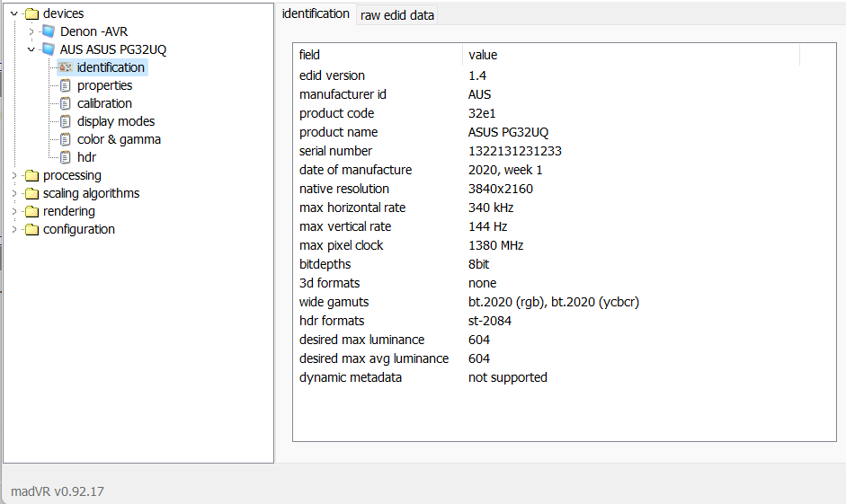The image size is (846, 504).
Task: Open the hdr settings page
Action: tap(86, 157)
